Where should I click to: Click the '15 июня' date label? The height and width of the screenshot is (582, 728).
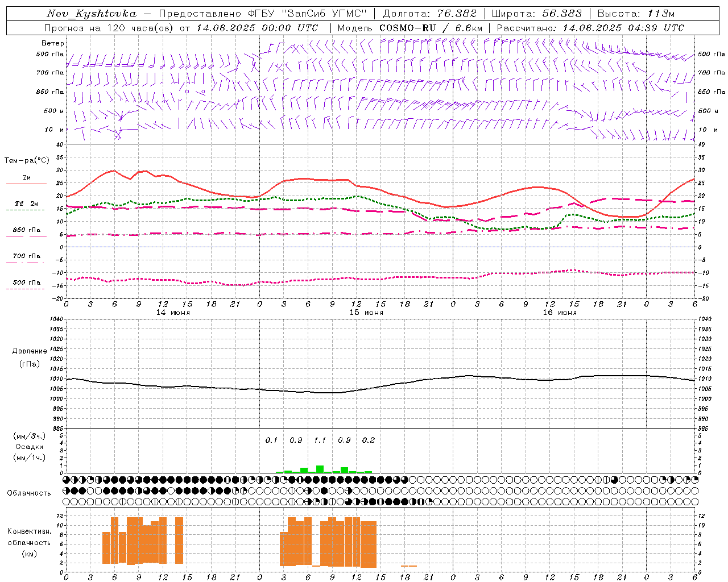click(366, 313)
